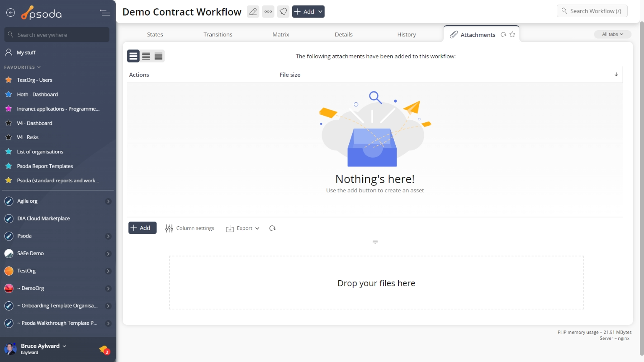Open DIA Cloud Marketplace organisation
The image size is (644, 362).
click(43, 219)
